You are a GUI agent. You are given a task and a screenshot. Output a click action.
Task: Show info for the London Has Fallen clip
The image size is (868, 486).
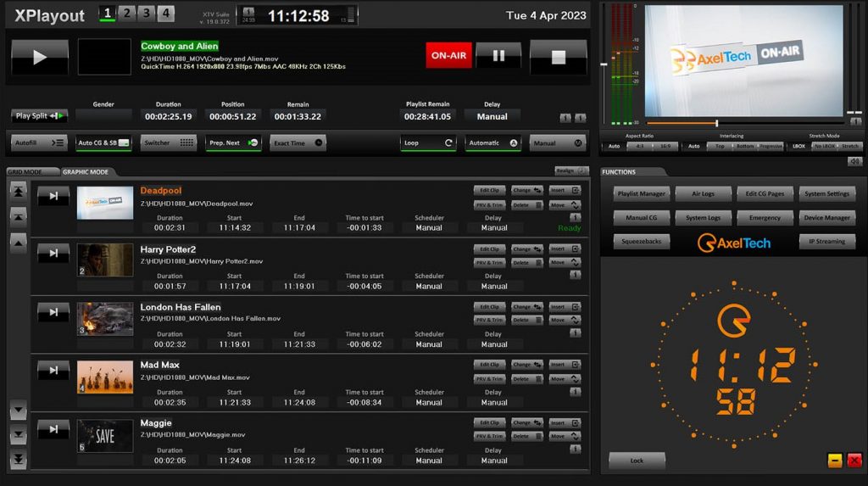(x=576, y=333)
